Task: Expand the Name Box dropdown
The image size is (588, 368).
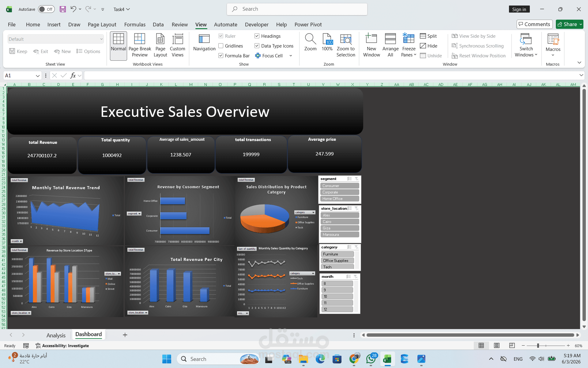Action: pos(38,76)
